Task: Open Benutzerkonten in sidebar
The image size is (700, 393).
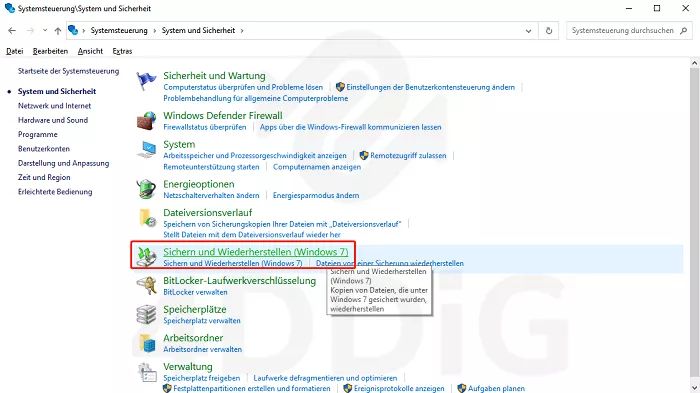Action: tap(44, 149)
